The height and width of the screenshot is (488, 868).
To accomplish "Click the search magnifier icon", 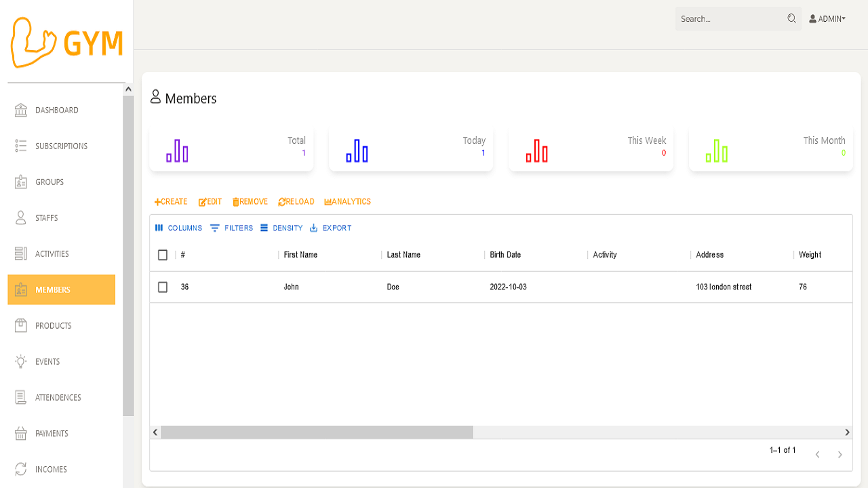I will (791, 18).
